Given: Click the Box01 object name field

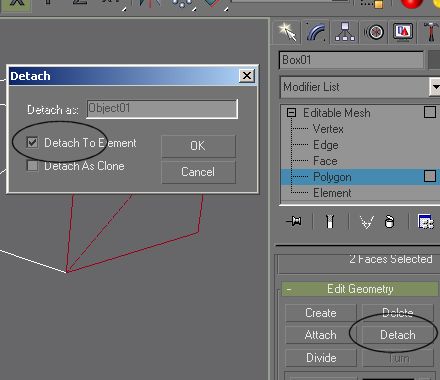Looking at the screenshot, I should (x=351, y=60).
